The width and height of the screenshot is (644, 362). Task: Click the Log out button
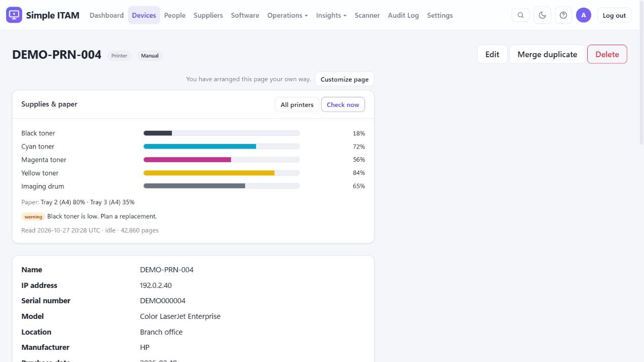614,15
